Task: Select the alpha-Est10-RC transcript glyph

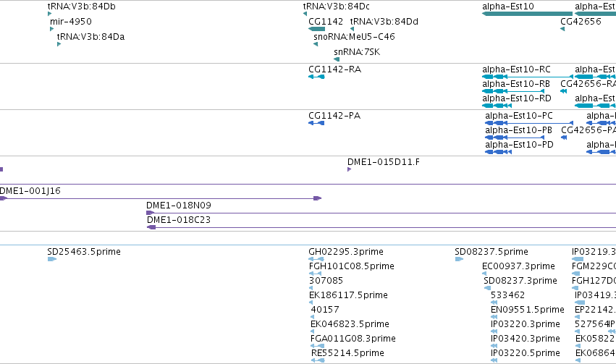Action: 528,77
